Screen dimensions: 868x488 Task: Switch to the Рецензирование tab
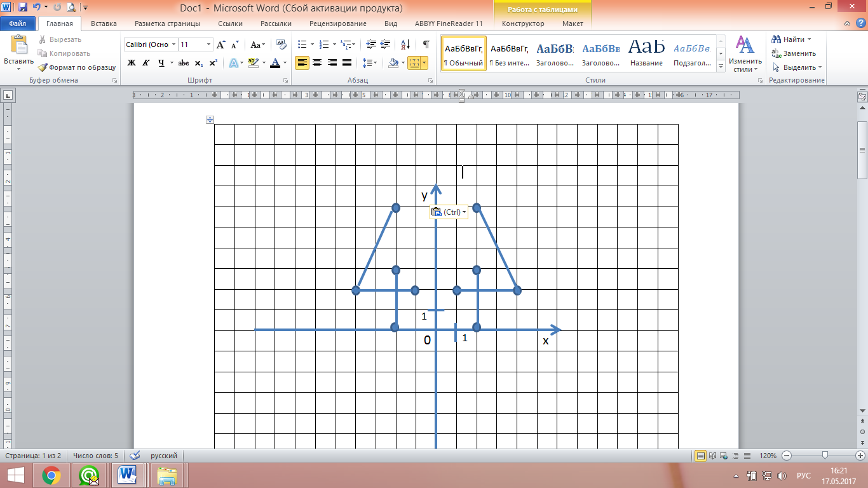pos(337,24)
